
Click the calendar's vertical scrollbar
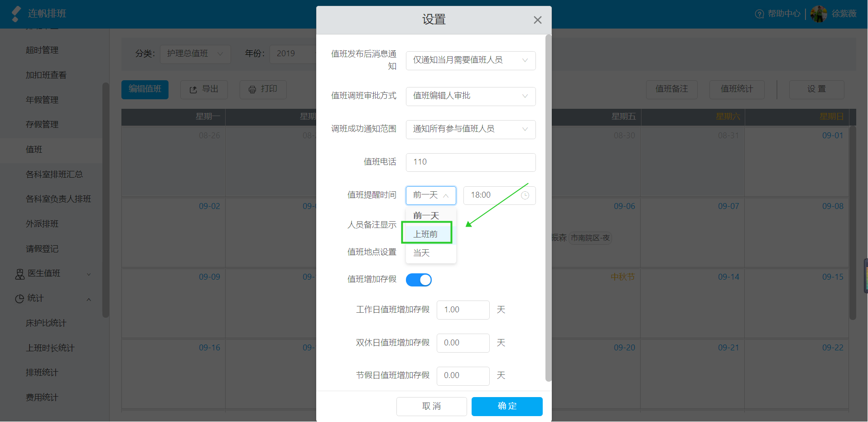click(x=853, y=222)
